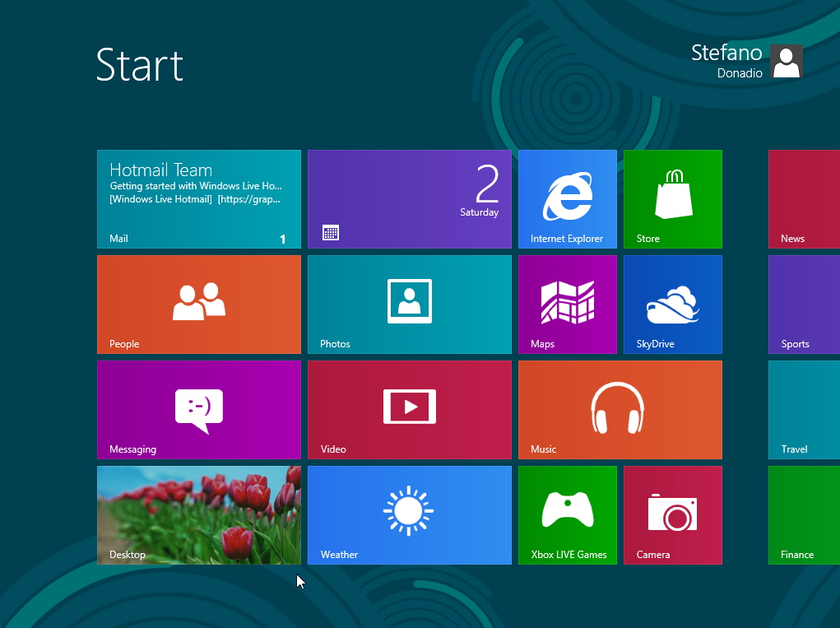This screenshot has width=840, height=628.
Task: Open the Photos app
Action: coord(409,304)
